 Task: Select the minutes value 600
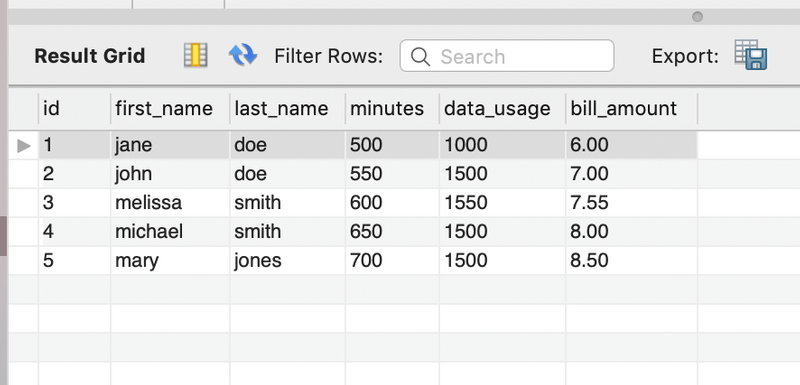pos(392,203)
